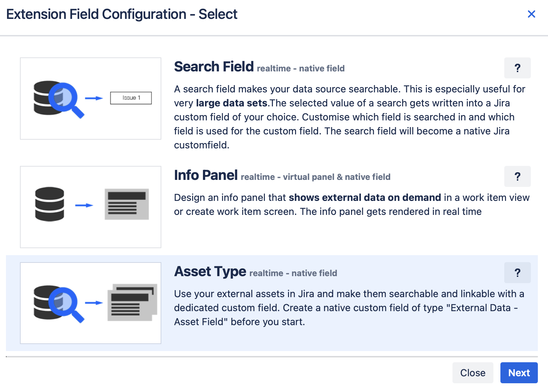Viewport: 548px width, 392px height.
Task: Click the Close button
Action: coord(473,373)
